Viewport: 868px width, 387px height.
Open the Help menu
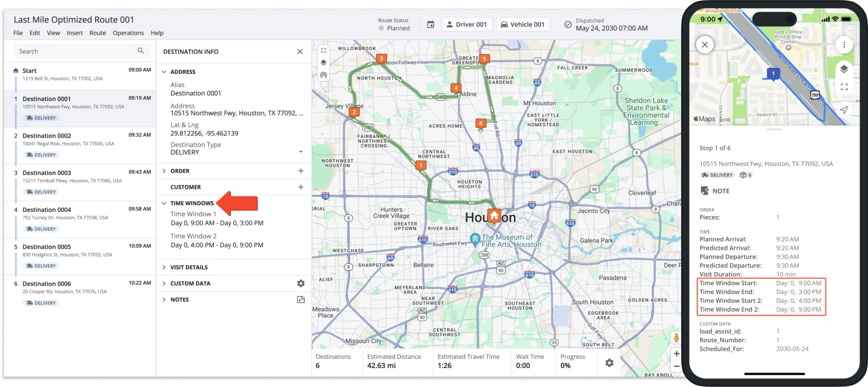[x=157, y=33]
